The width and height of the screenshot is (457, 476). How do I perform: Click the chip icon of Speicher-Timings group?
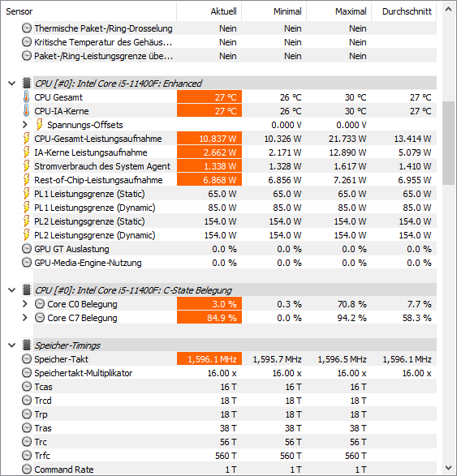click(27, 345)
